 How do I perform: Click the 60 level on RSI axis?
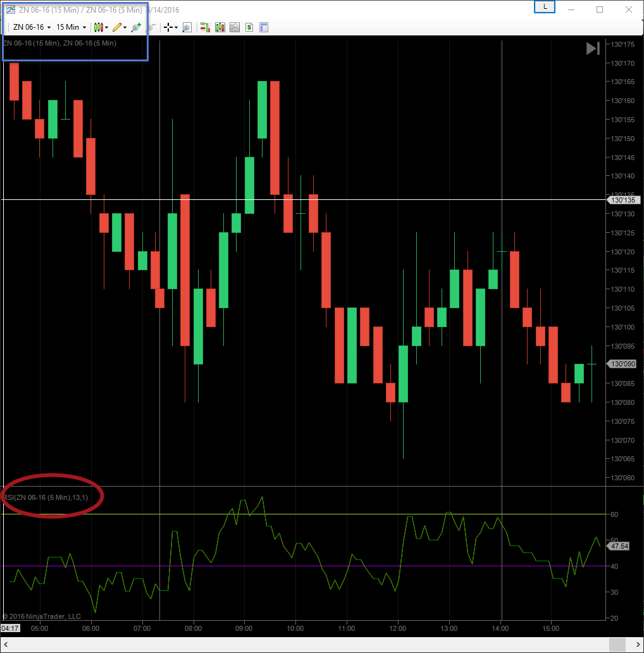pos(614,514)
